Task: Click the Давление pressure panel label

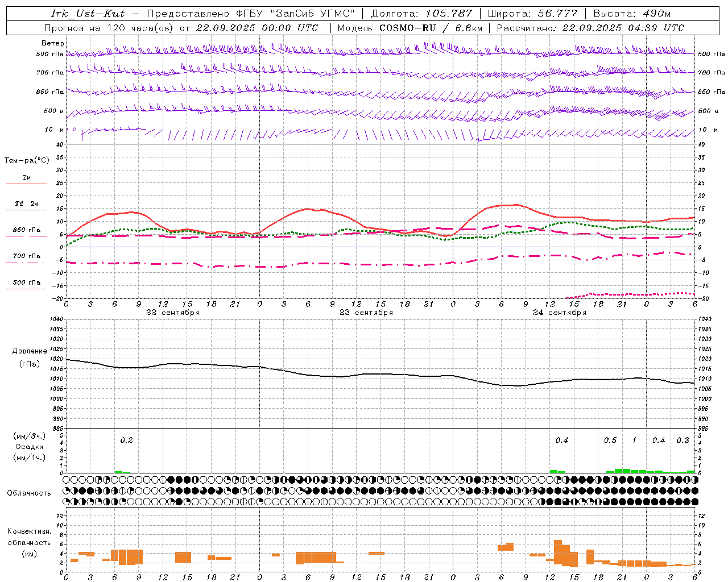Action: click(30, 351)
